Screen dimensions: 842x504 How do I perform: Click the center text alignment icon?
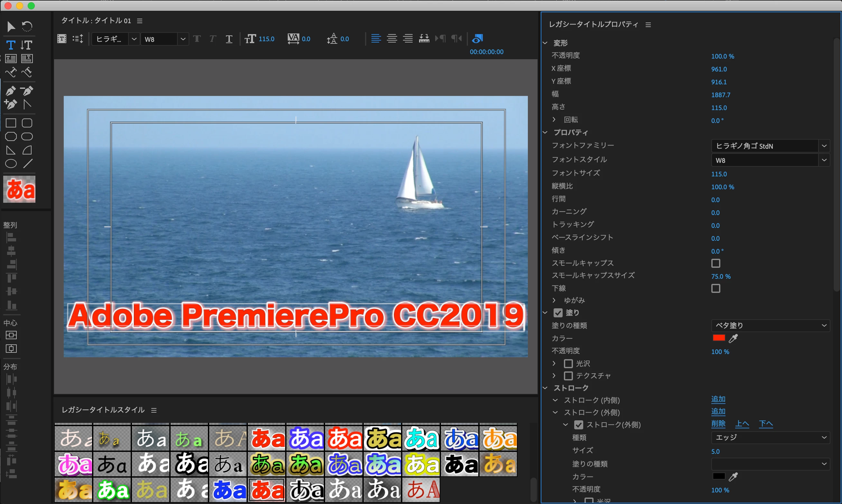pos(392,39)
